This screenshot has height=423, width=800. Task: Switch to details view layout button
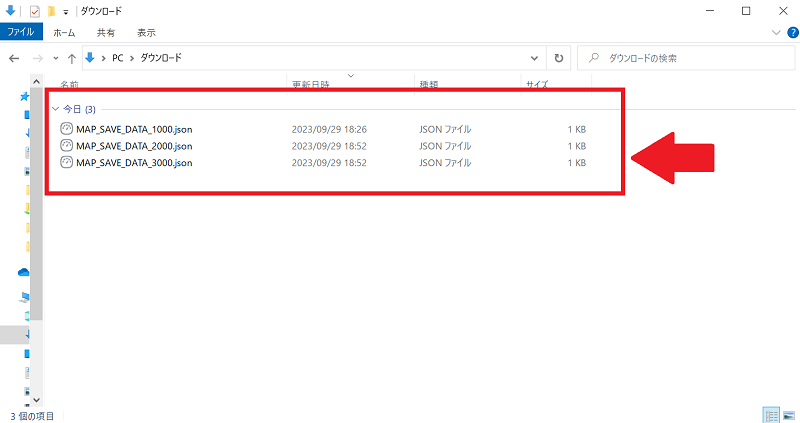771,414
